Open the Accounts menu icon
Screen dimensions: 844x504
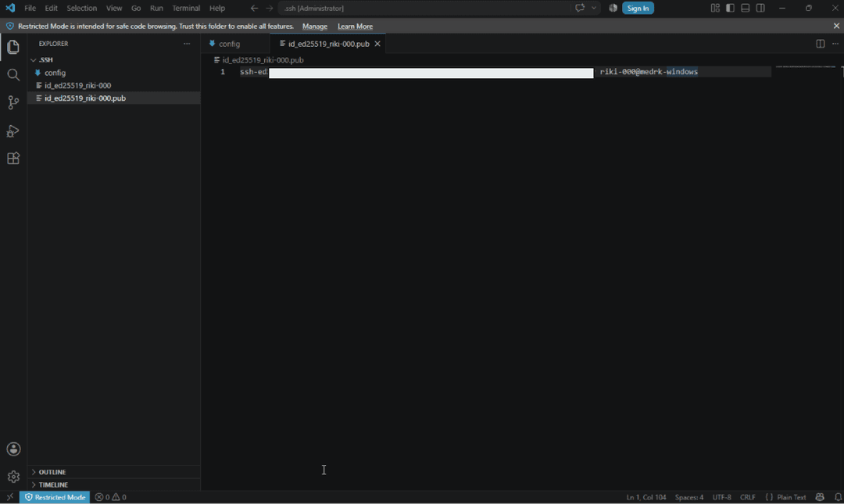(13, 449)
